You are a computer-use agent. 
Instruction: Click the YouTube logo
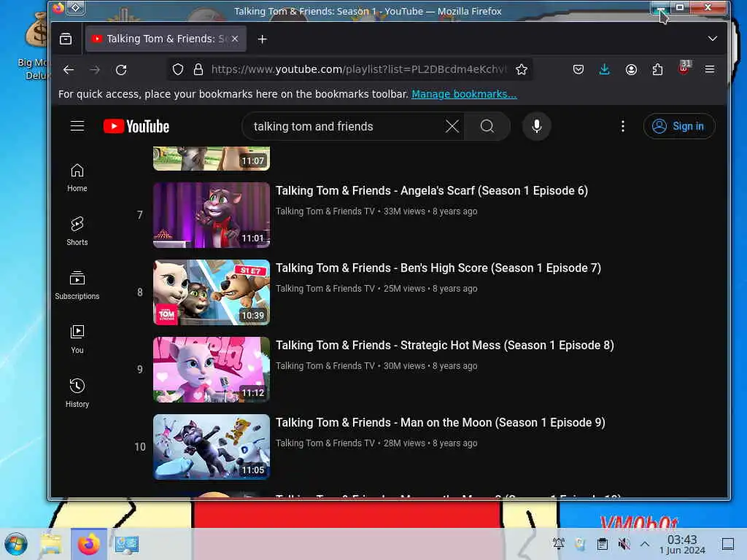136,126
